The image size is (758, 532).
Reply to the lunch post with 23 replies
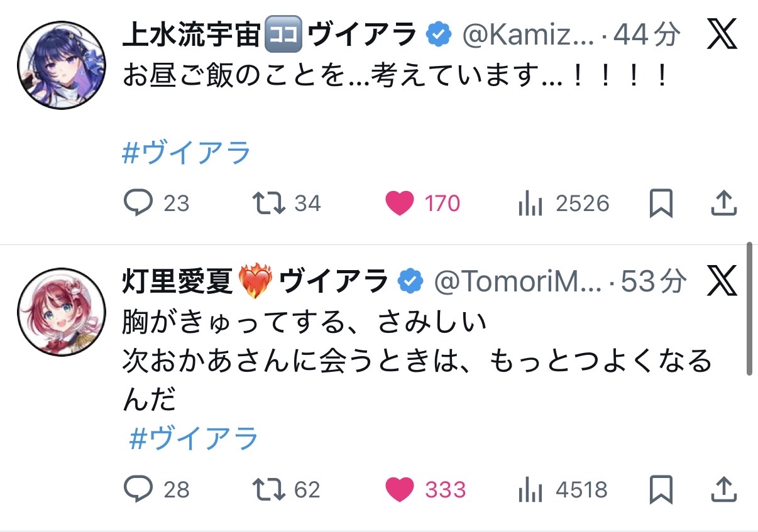tap(138, 203)
